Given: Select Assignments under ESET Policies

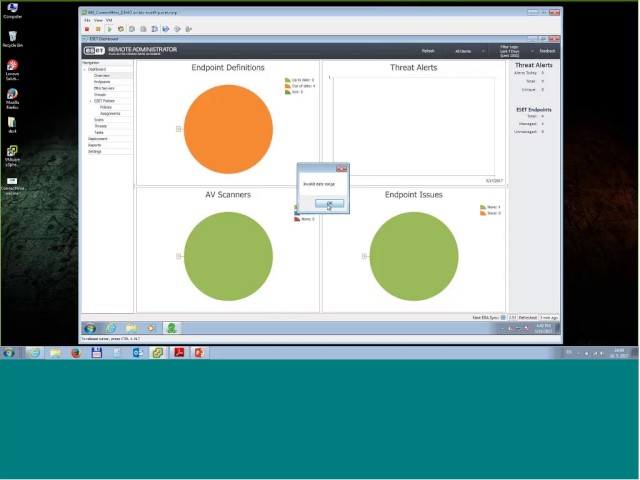Looking at the screenshot, I should point(110,113).
